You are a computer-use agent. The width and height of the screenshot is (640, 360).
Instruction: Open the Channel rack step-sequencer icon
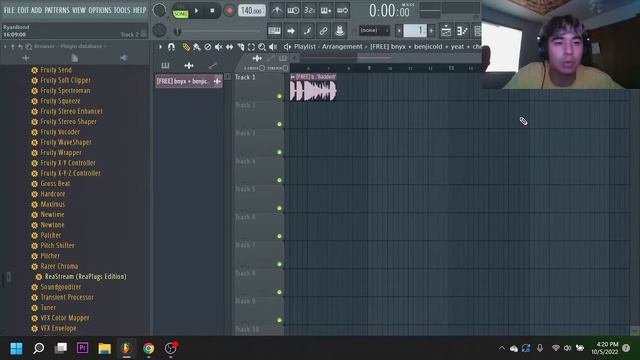pyautogui.click(x=477, y=31)
